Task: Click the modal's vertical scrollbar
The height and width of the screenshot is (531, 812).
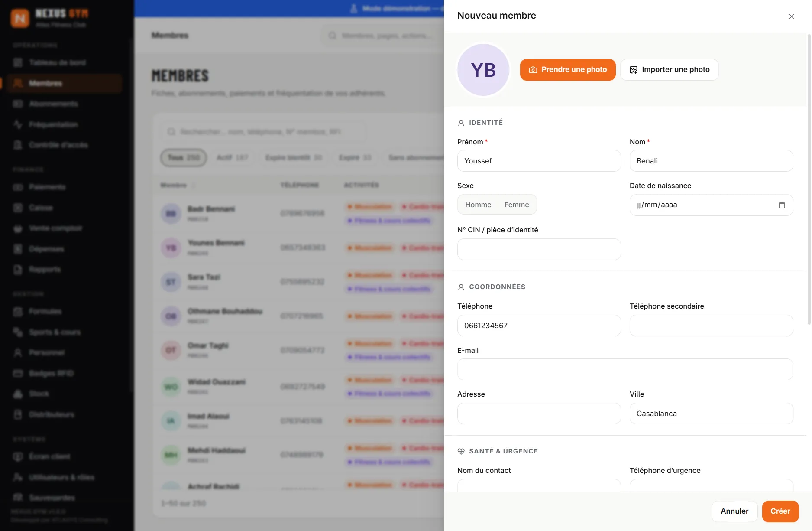Action: tap(809, 179)
